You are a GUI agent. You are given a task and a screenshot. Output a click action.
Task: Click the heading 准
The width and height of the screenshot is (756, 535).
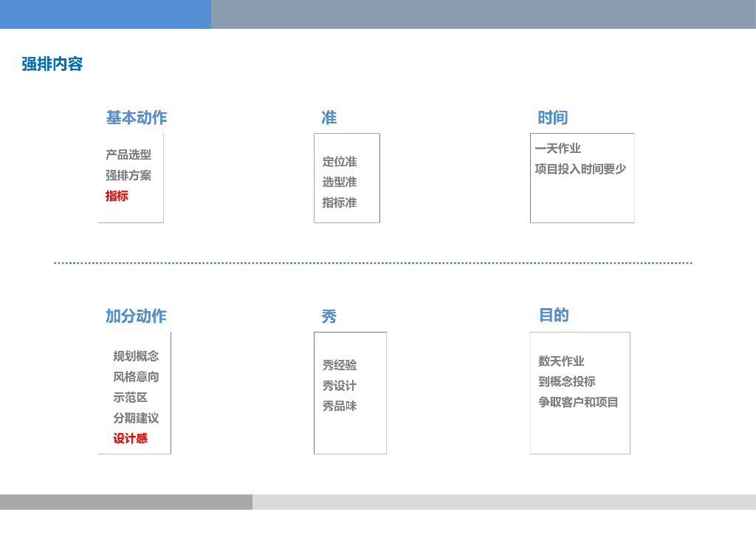click(329, 117)
